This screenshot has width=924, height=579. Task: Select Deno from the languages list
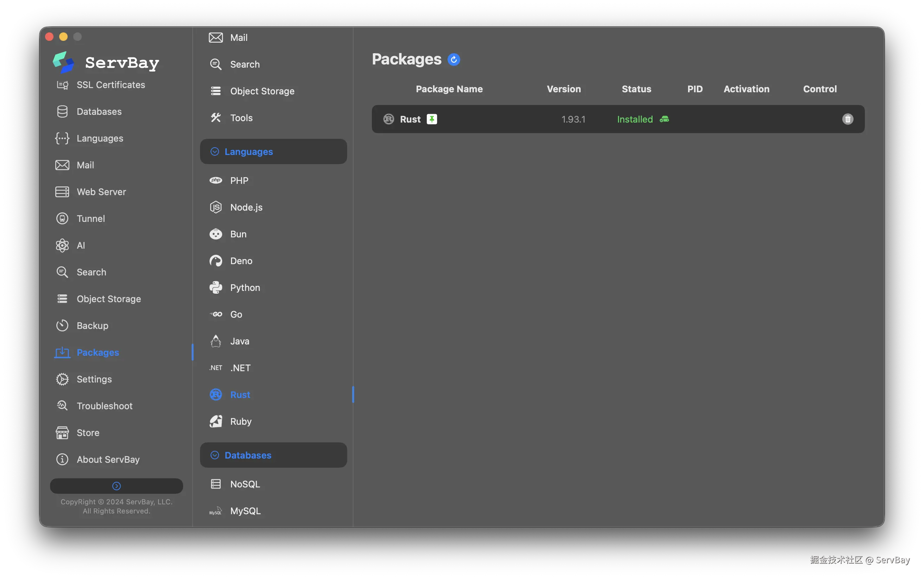pyautogui.click(x=241, y=261)
